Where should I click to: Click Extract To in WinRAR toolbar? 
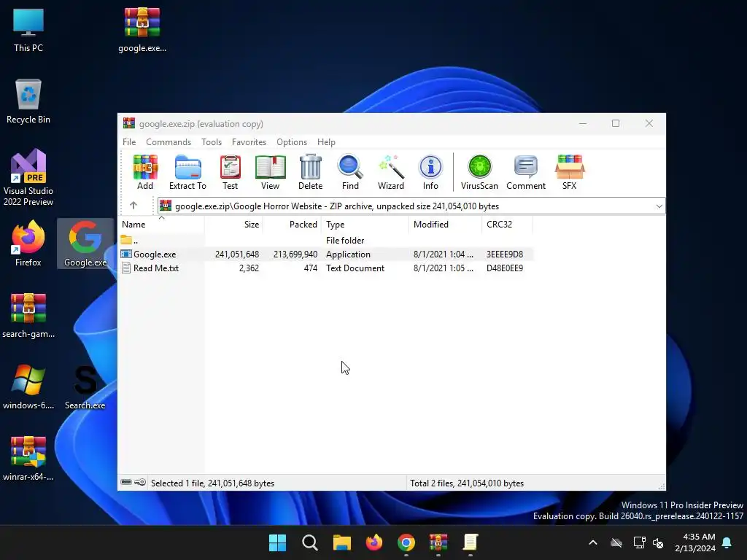coord(187,172)
